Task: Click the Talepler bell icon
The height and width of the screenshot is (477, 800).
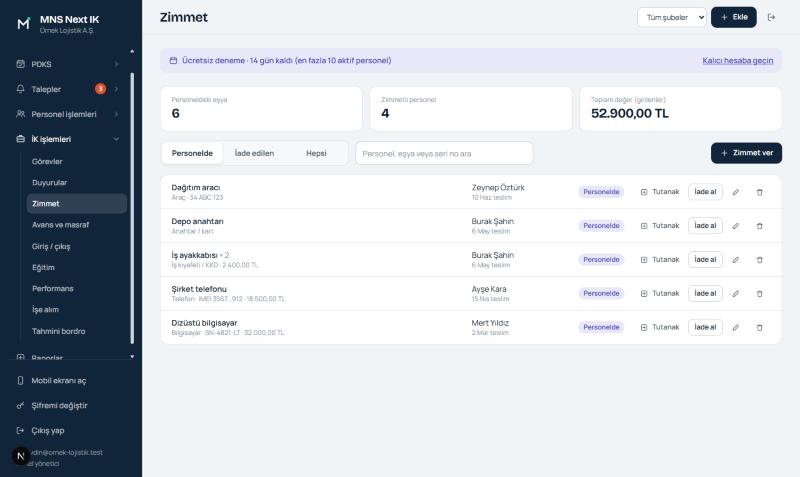Action: click(20, 89)
